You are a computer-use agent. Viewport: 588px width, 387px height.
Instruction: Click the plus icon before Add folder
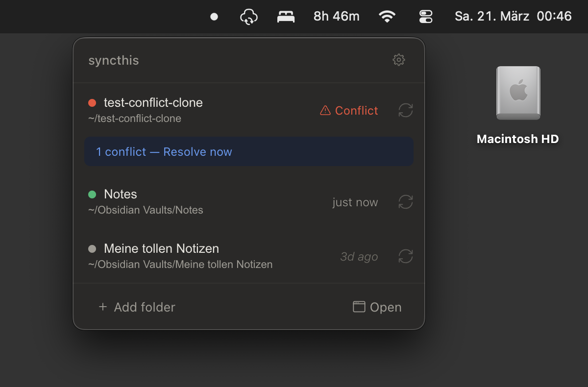pyautogui.click(x=102, y=307)
